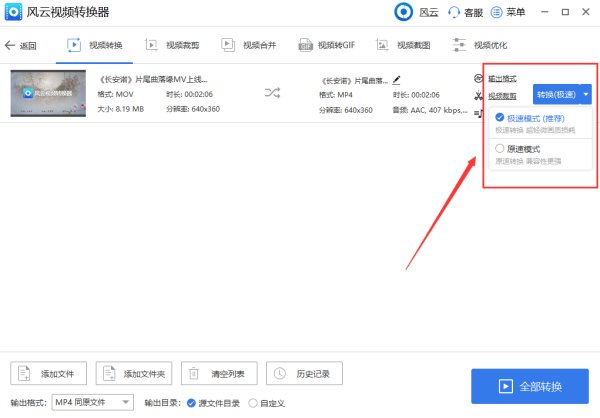Screen dimensions: 600x418
Task: Click the music note icon in file row
Action: [478, 113]
